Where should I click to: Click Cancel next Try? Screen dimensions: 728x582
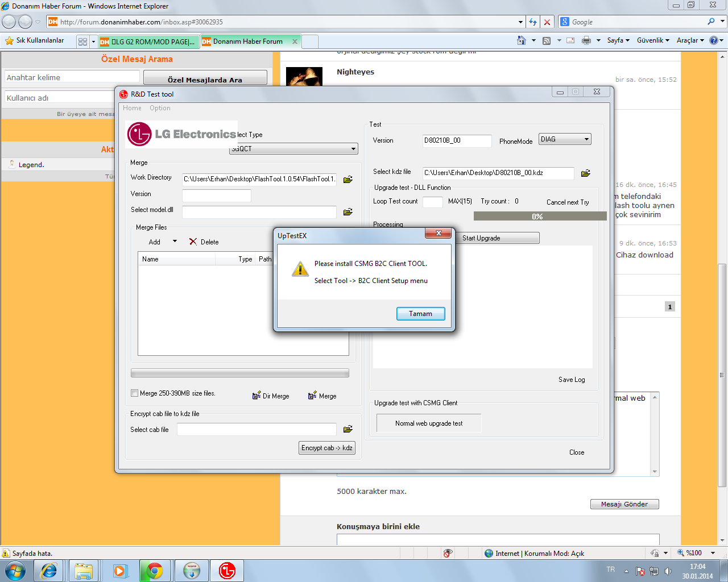(x=568, y=202)
